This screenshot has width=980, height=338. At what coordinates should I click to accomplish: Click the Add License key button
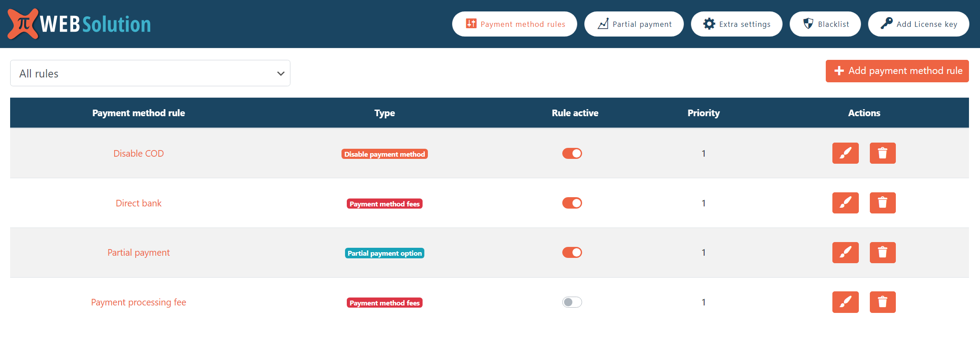pyautogui.click(x=918, y=24)
